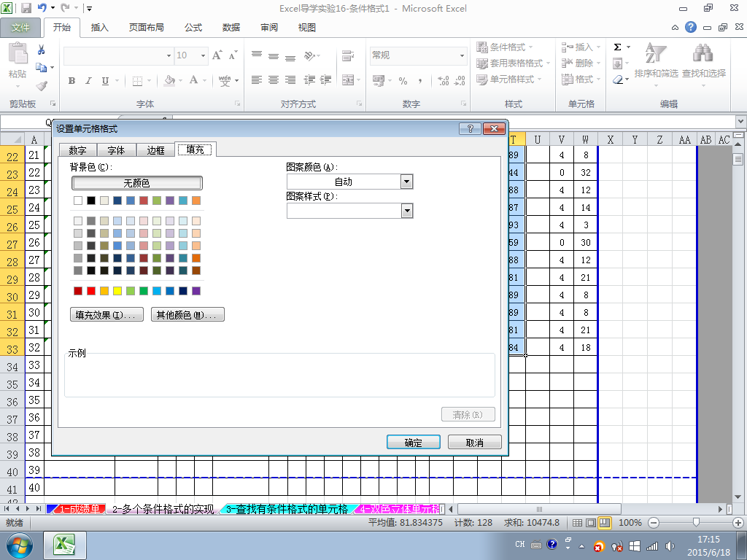Click the Increase Font Size icon
The height and width of the screenshot is (560, 747).
[x=217, y=55]
